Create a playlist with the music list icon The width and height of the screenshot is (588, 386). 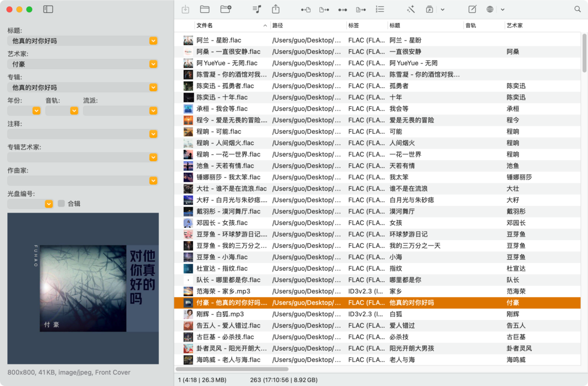[257, 9]
